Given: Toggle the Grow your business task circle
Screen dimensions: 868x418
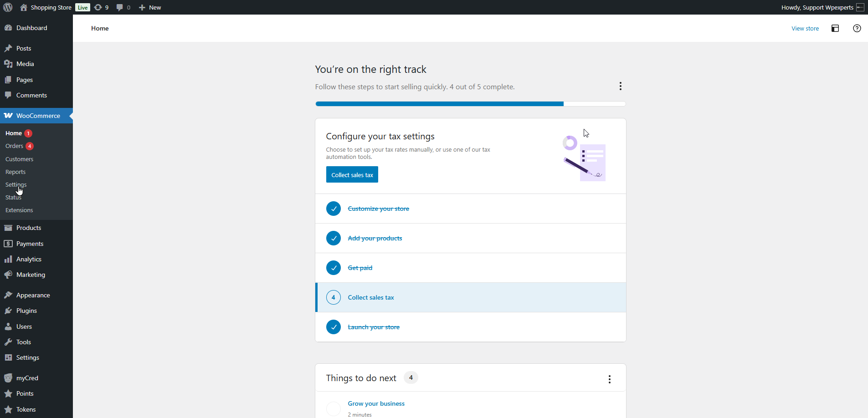Looking at the screenshot, I should click(334, 408).
